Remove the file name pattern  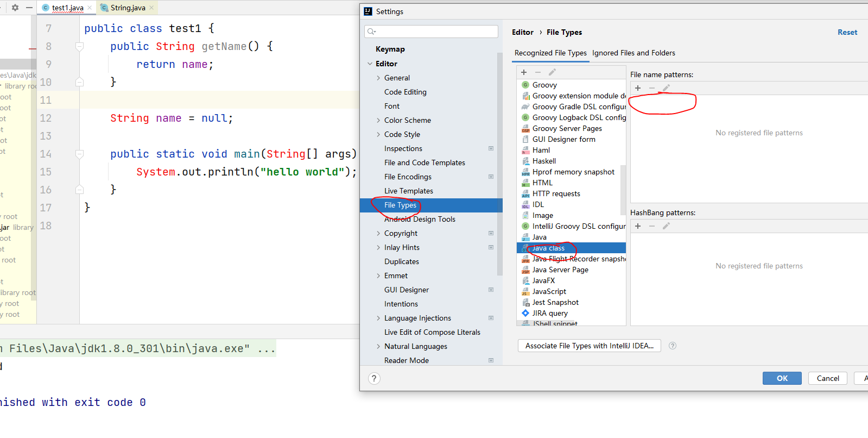(x=652, y=88)
